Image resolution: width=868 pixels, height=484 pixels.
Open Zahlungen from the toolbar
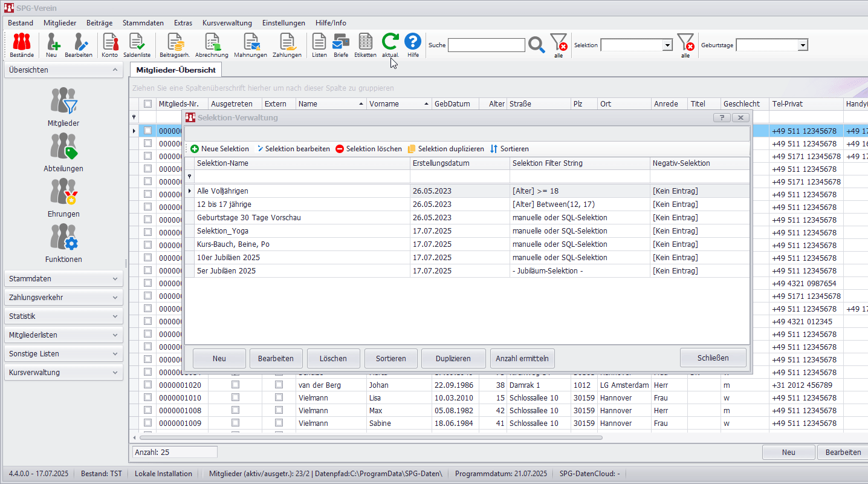click(287, 42)
